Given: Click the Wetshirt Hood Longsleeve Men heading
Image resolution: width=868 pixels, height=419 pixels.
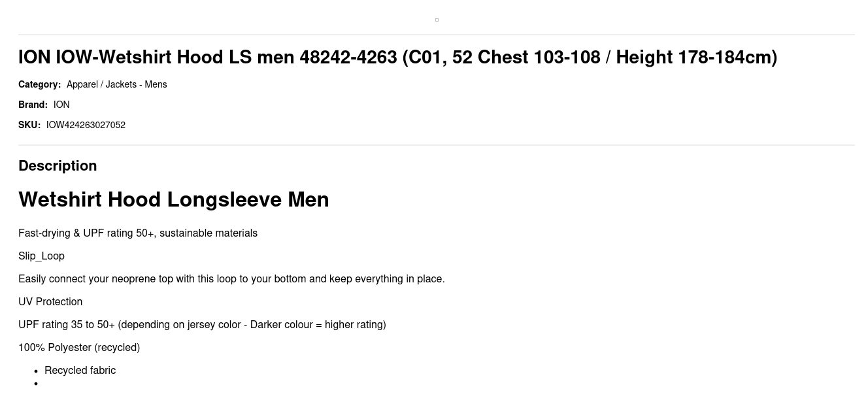Looking at the screenshot, I should pyautogui.click(x=173, y=199).
